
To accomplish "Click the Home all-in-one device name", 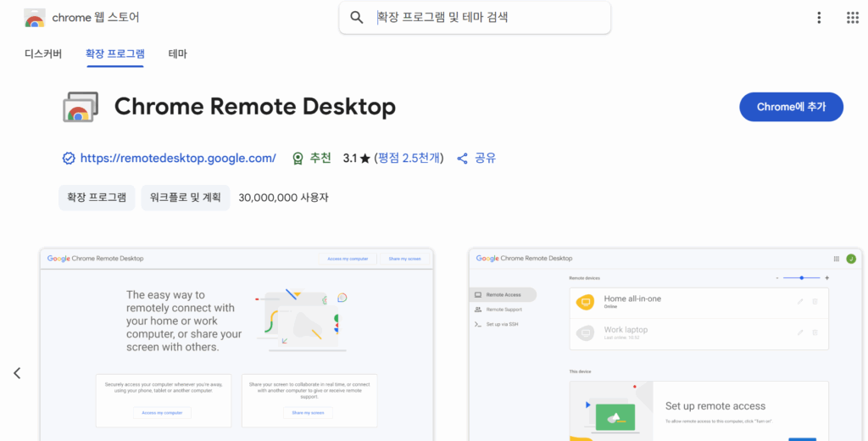I will pos(632,299).
